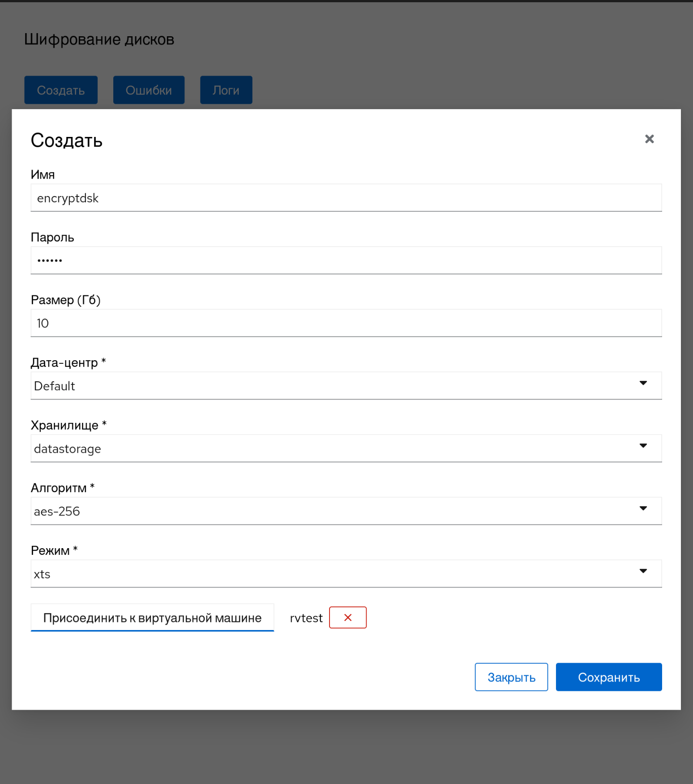
Task: Click into the Пароль password field
Action: (346, 260)
